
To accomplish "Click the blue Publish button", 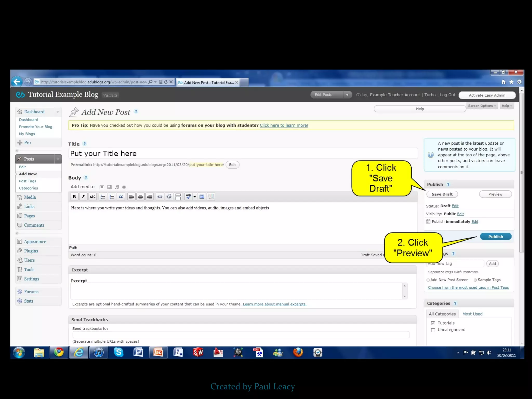I will [x=495, y=236].
